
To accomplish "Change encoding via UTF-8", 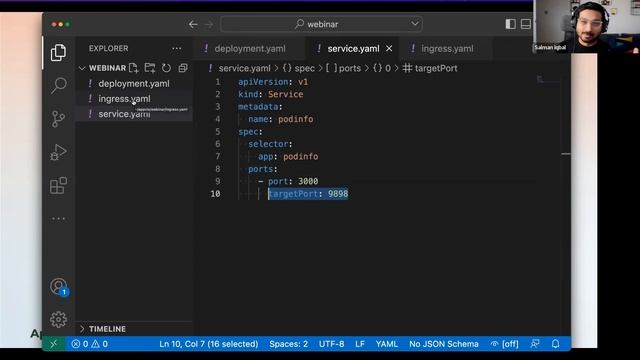I will pyautogui.click(x=331, y=344).
